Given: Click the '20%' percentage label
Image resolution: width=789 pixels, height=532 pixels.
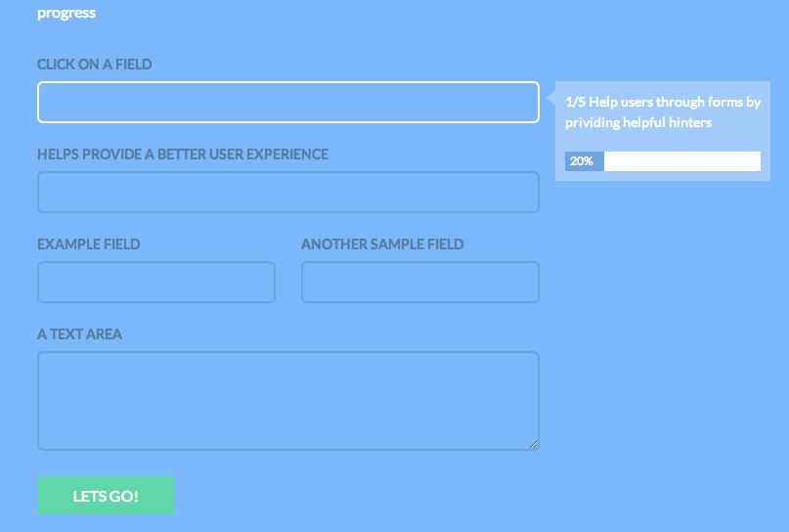Looking at the screenshot, I should click(x=581, y=161).
